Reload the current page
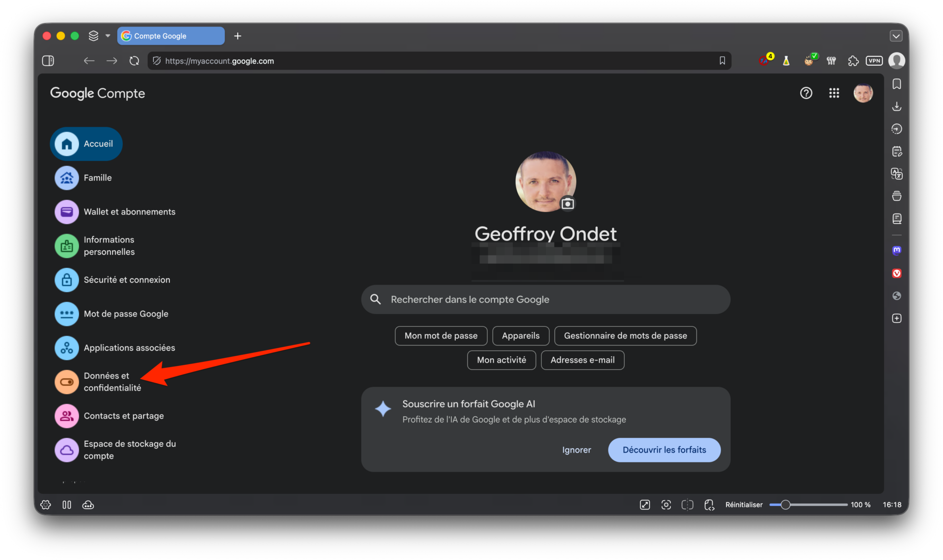Image resolution: width=943 pixels, height=560 pixels. [x=134, y=61]
